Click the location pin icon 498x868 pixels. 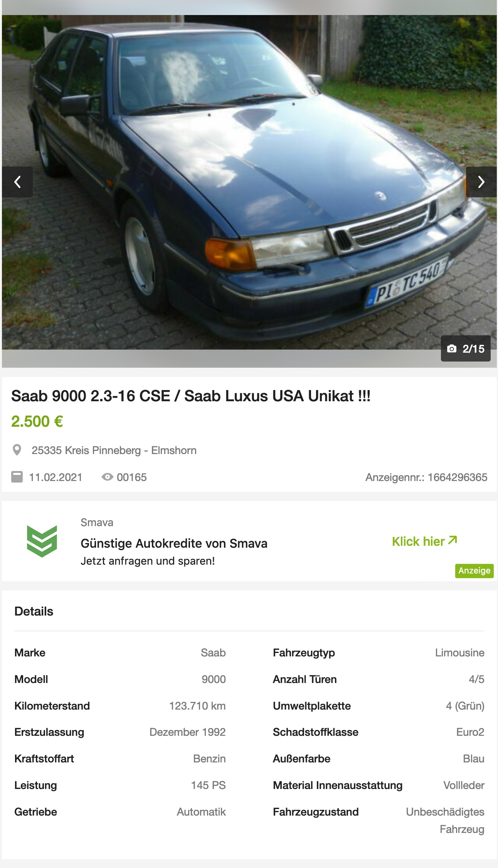17,450
